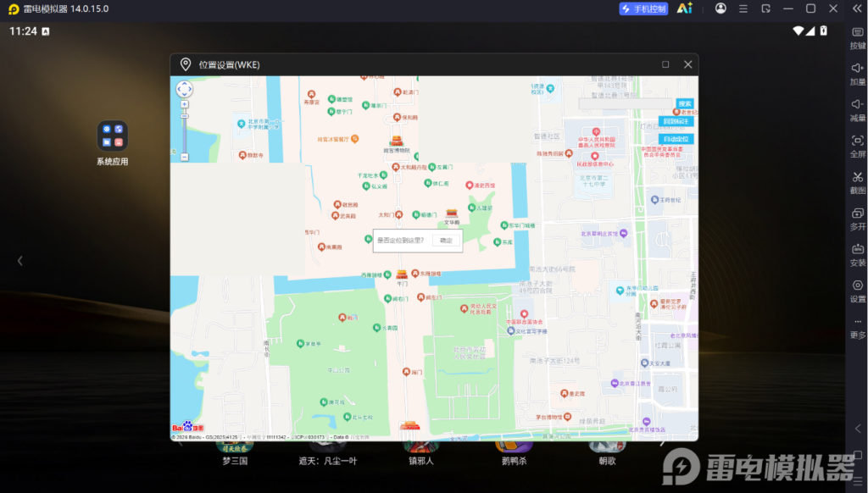This screenshot has height=493, width=868.
Task: Open the 手机控制 phone control feature
Action: 643,8
